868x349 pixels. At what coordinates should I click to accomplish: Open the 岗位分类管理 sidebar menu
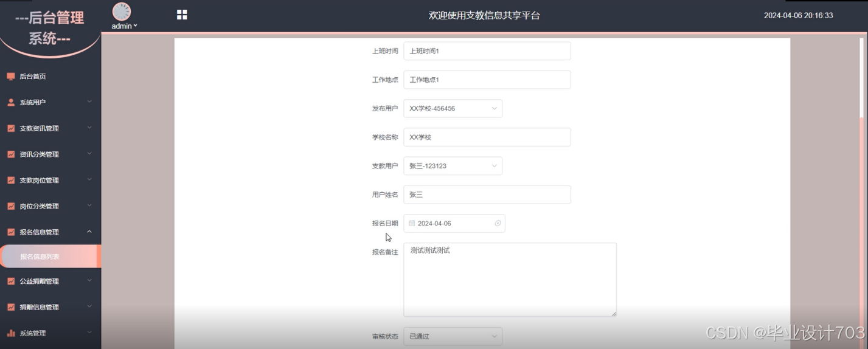click(x=50, y=206)
